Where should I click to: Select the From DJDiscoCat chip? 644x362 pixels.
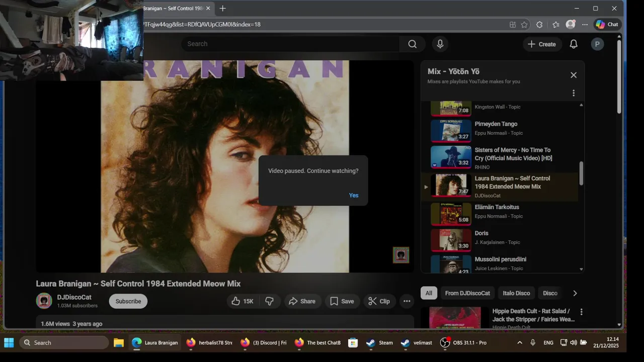pyautogui.click(x=467, y=293)
